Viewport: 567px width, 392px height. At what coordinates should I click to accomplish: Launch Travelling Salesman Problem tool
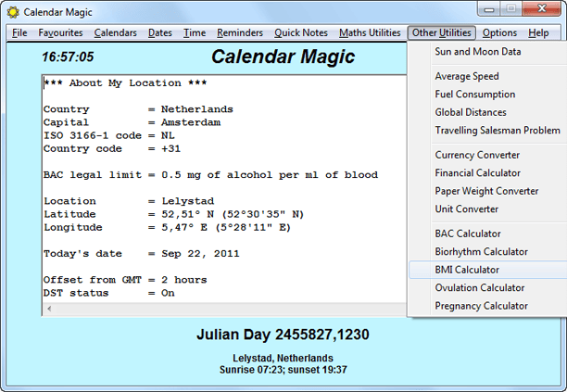(x=488, y=131)
